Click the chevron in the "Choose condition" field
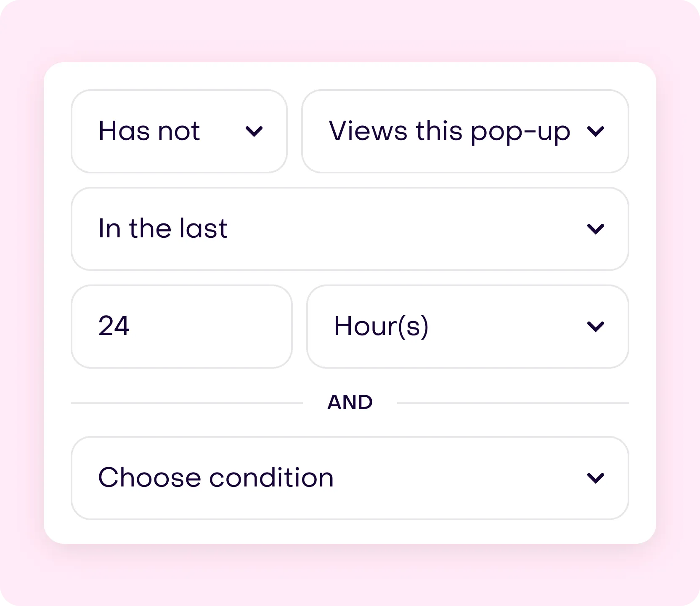Viewport: 700px width, 606px height. coord(596,478)
